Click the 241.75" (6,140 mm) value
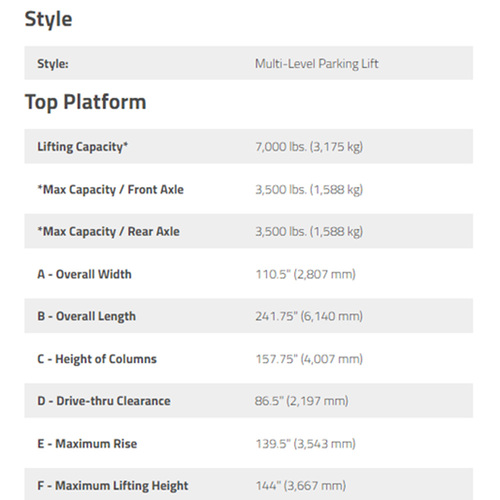The height and width of the screenshot is (500, 500). coord(309,316)
